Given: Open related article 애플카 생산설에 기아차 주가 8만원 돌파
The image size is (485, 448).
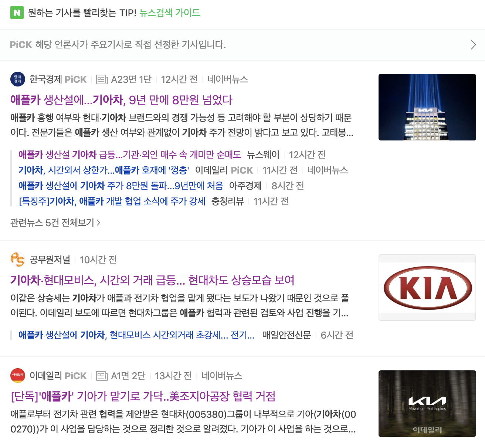Looking at the screenshot, I should (121, 186).
